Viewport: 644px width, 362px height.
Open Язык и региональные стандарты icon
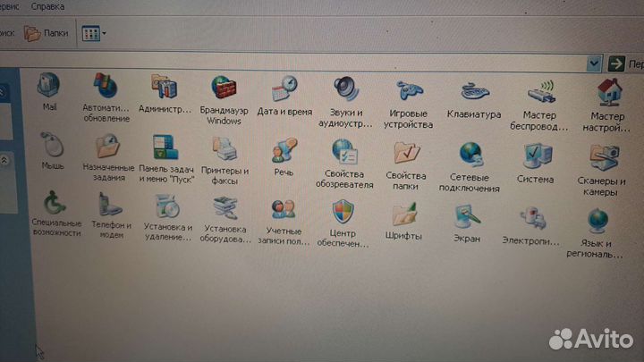click(597, 221)
